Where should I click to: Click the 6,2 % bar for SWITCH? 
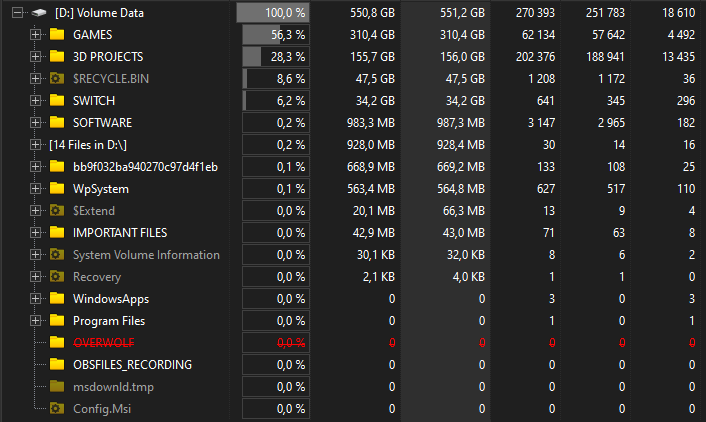(x=276, y=101)
